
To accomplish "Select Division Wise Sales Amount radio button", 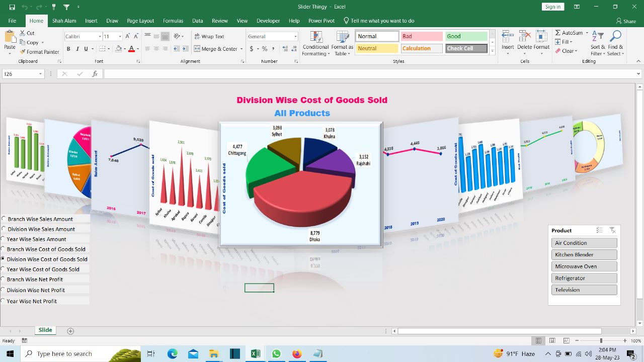I will pos(4,229).
